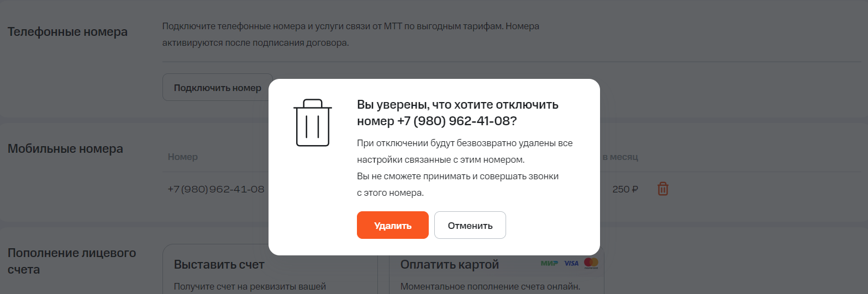Click the +7(980)962-41-08 number in the table row
Viewport: 868px width, 294px height.
pyautogui.click(x=216, y=189)
